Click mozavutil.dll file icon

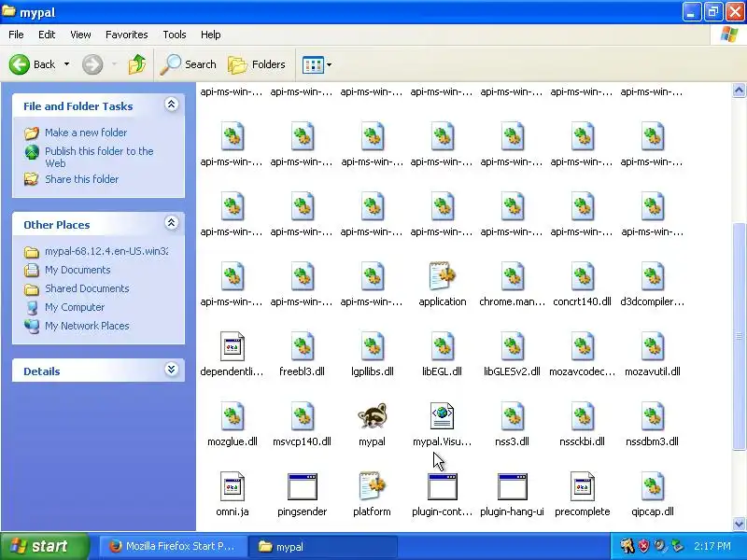[x=652, y=346]
